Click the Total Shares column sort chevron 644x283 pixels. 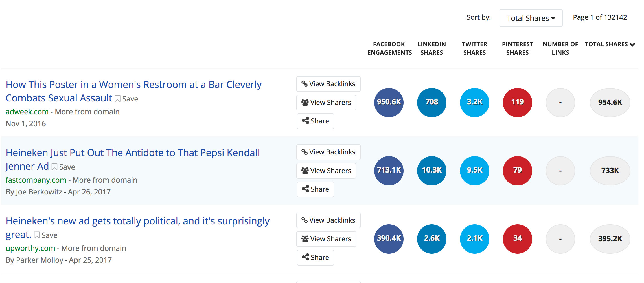pyautogui.click(x=632, y=45)
